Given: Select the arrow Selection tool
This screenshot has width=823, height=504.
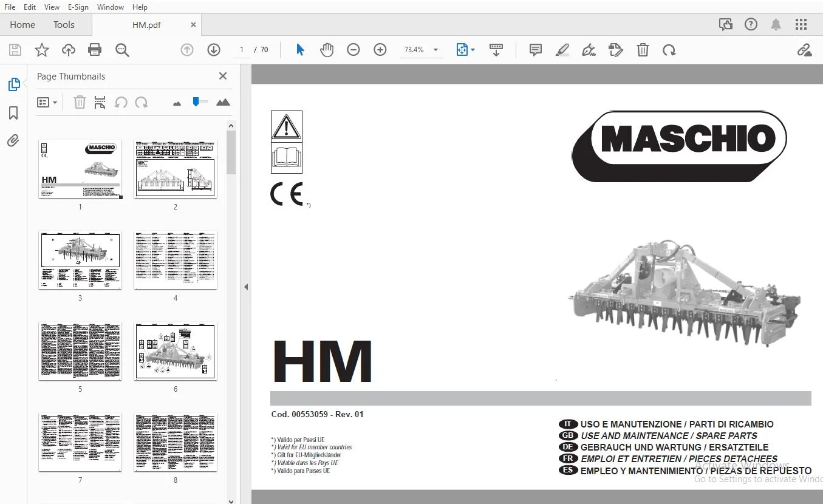Looking at the screenshot, I should point(300,50).
